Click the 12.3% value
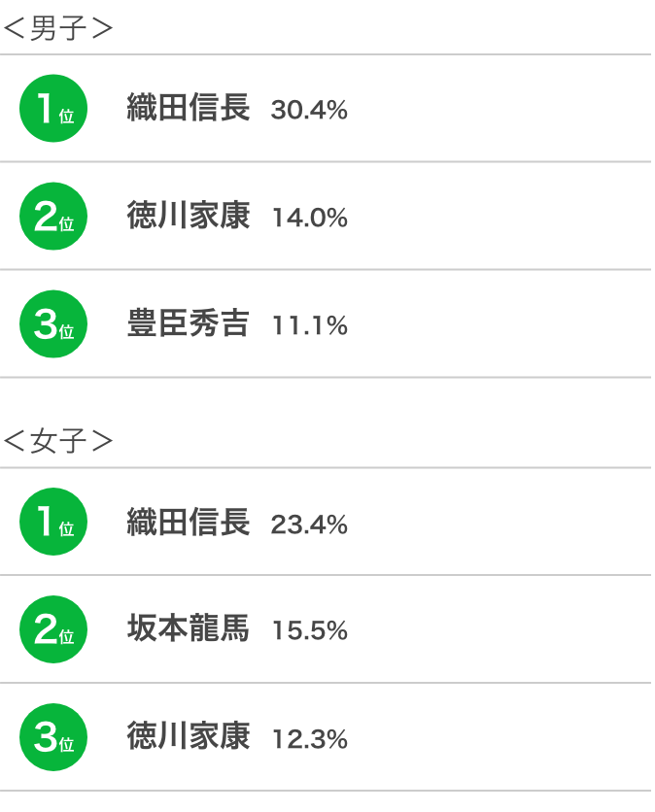This screenshot has width=655, height=812. (309, 739)
